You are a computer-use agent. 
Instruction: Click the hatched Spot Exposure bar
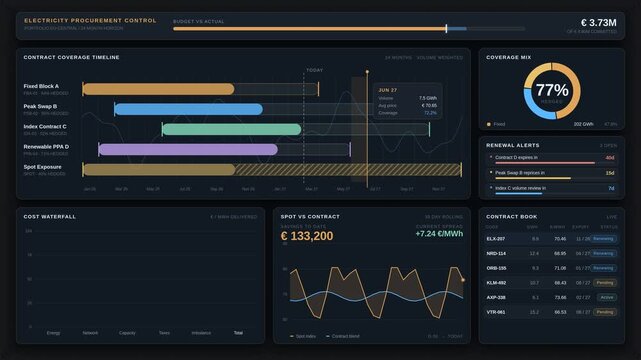[272, 170]
